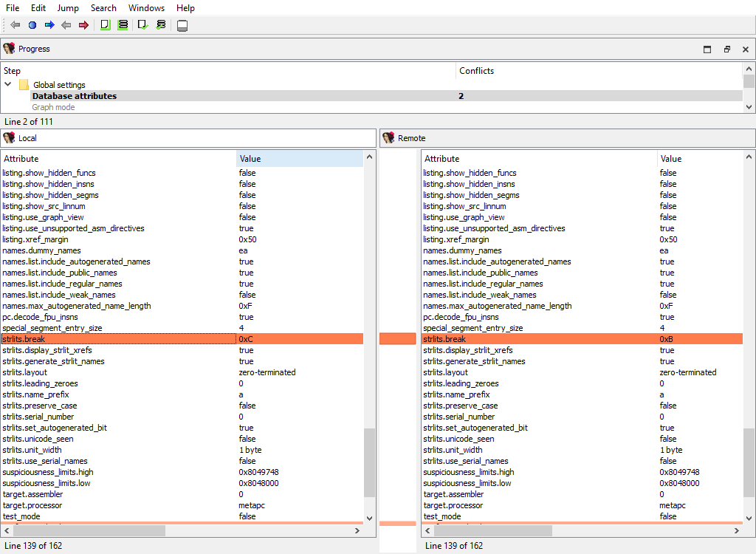
Task: Jump to next conflict with red arrow
Action: [83, 25]
